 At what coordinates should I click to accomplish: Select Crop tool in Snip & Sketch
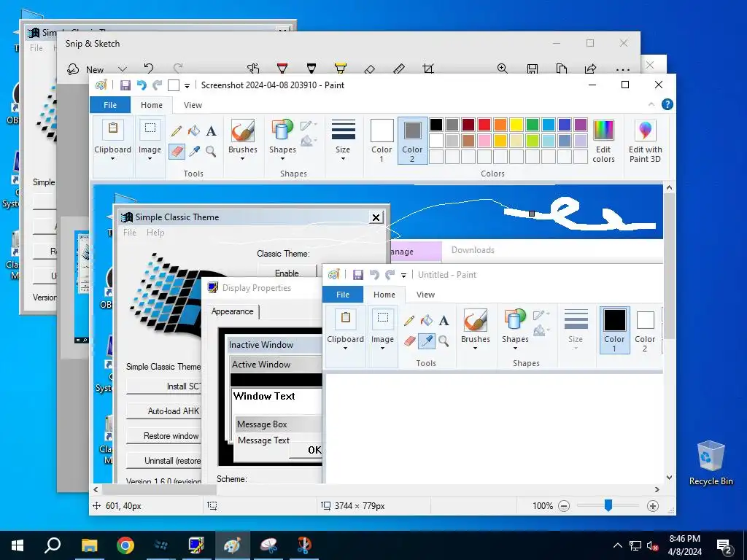point(428,69)
